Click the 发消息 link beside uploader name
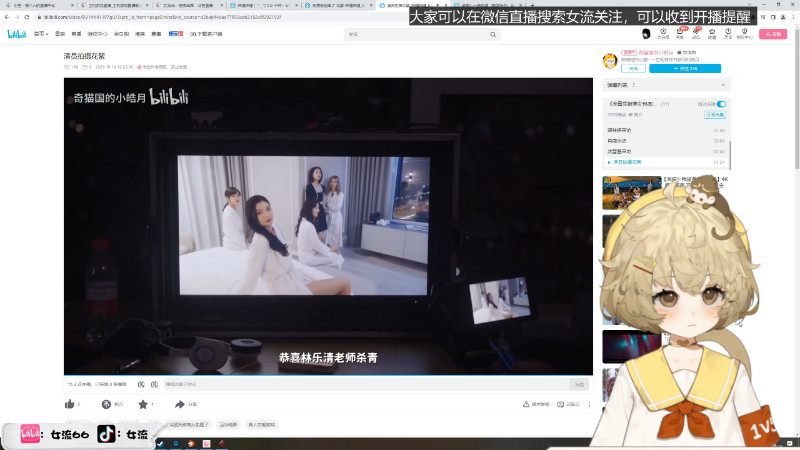 (687, 53)
